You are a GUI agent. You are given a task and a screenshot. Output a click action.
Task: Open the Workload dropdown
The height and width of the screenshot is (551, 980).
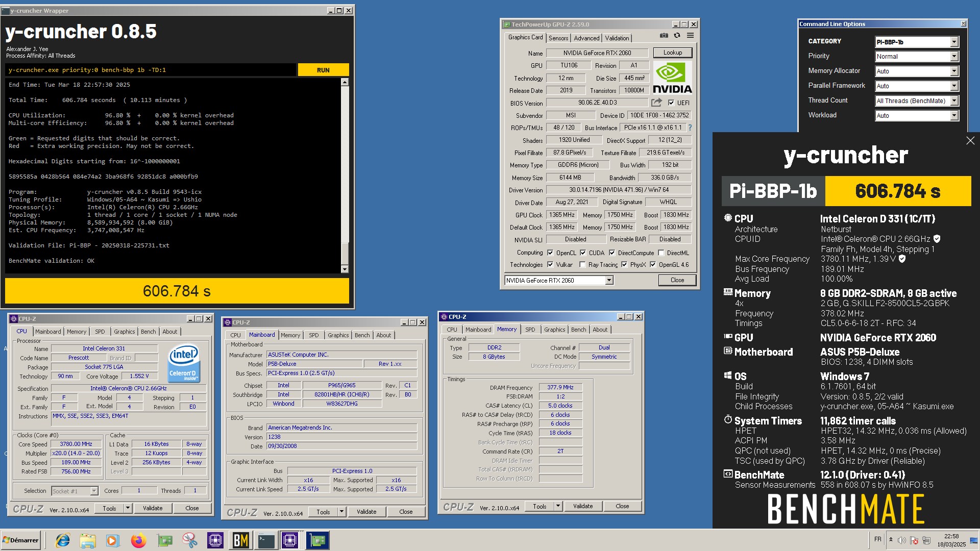917,116
